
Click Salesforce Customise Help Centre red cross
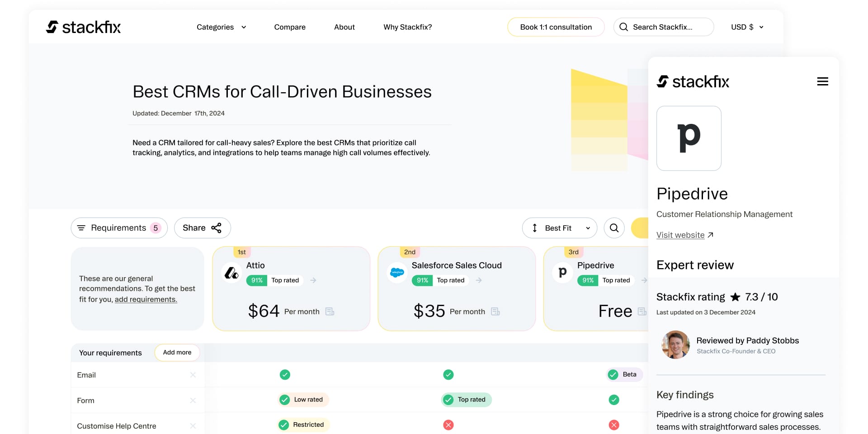pyautogui.click(x=448, y=425)
